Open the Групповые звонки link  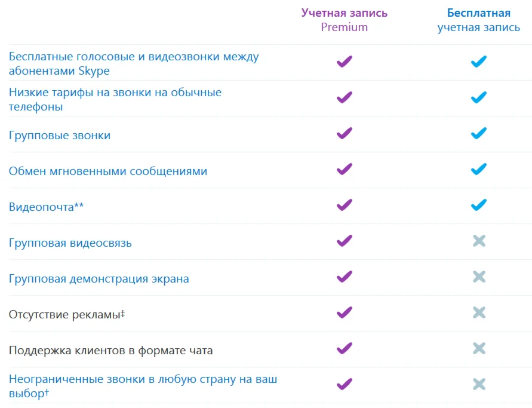click(60, 136)
